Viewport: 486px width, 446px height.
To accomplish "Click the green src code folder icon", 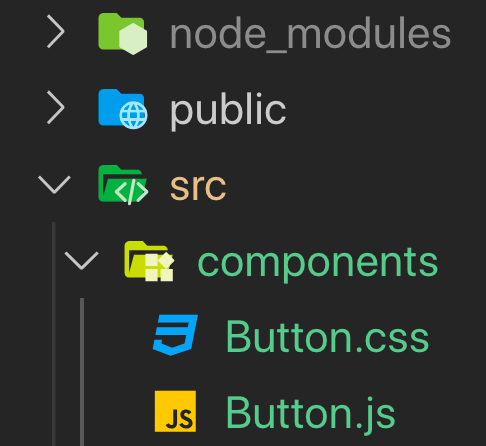I will [123, 185].
